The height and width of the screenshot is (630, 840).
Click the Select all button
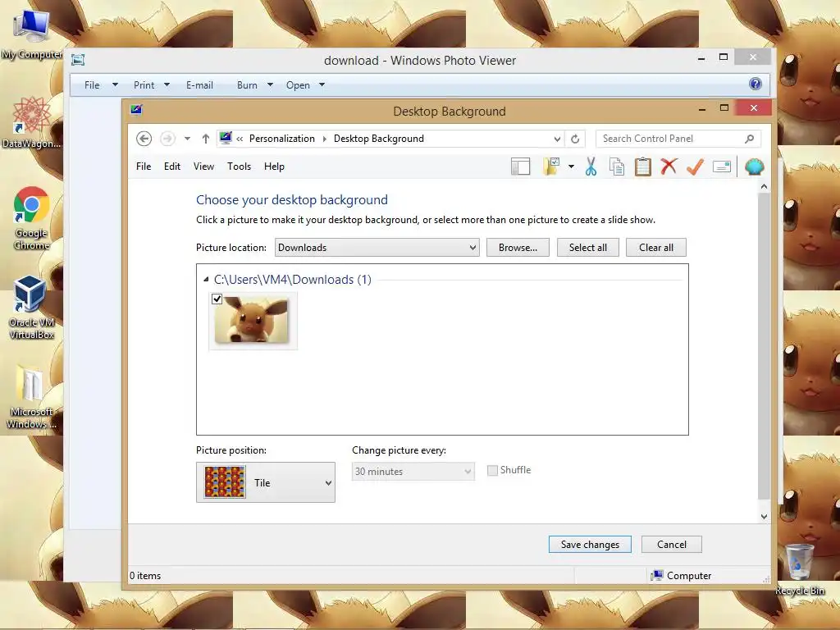587,248
